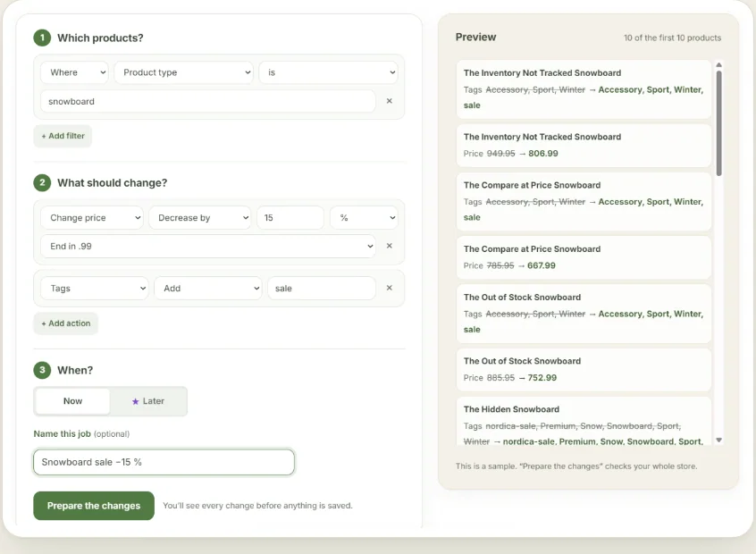Click the + Add filter button
The image size is (756, 554).
[63, 136]
